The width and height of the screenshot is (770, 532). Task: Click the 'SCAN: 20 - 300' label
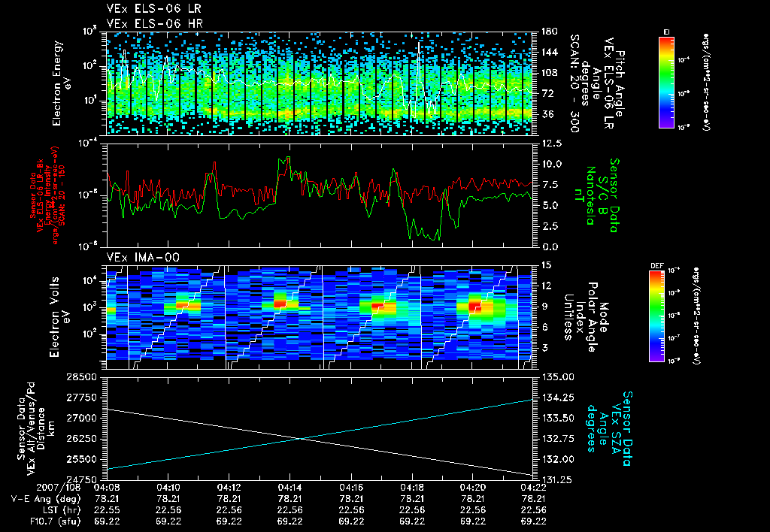574,83
